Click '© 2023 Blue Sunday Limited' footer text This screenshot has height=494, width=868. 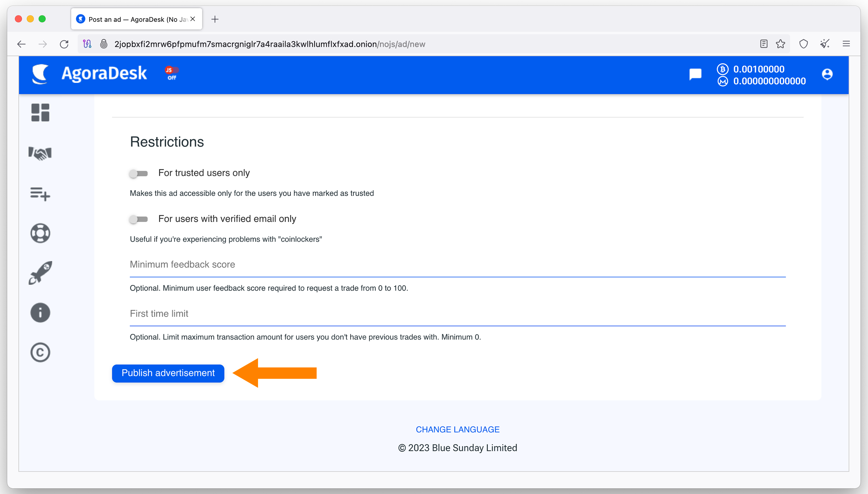(x=457, y=448)
